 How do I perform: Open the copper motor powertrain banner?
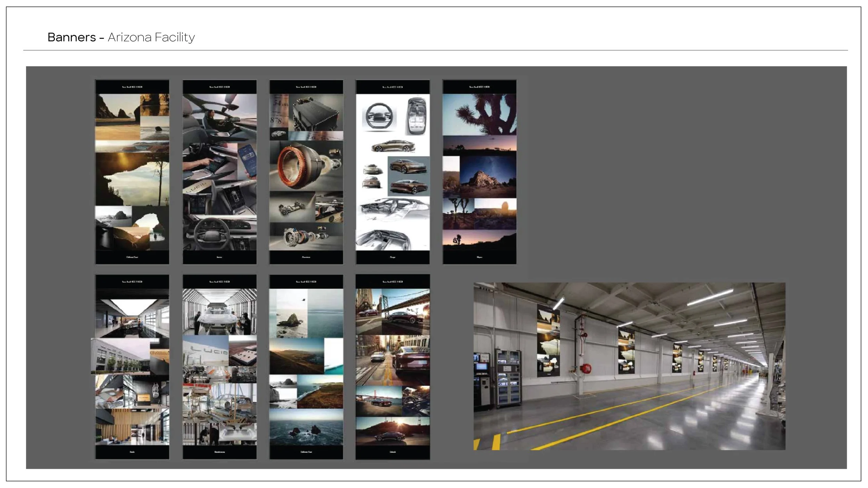[x=306, y=172]
